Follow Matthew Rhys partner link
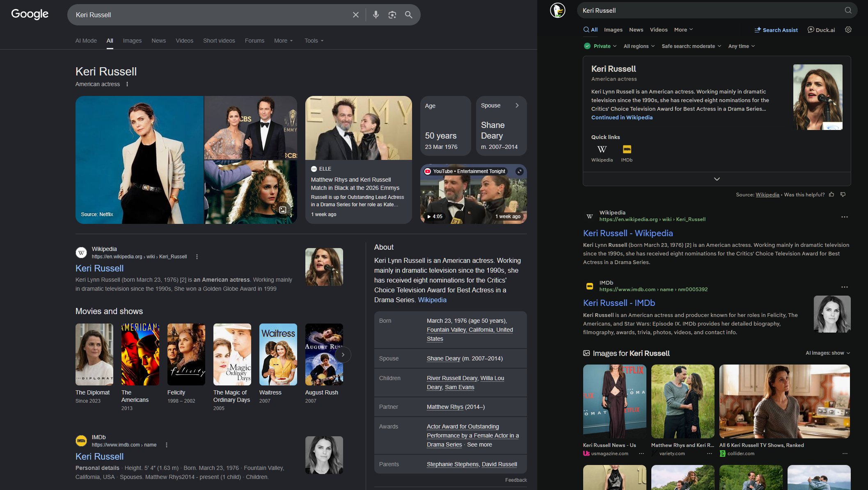The image size is (868, 490). coord(445,407)
